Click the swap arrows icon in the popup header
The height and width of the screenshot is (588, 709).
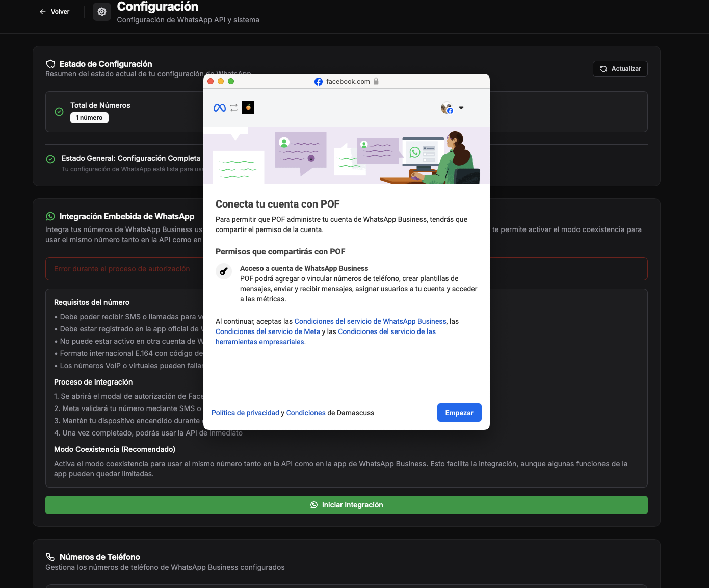pos(234,108)
